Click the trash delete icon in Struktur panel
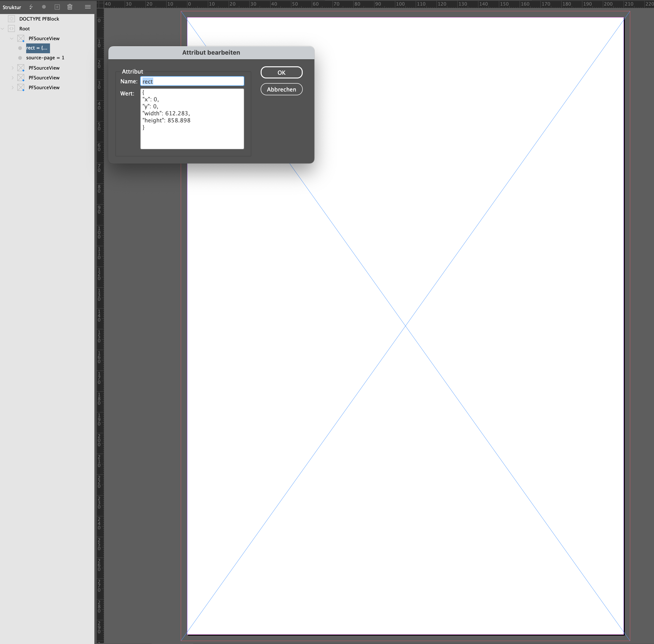Screen dimensions: 654x644 70,7
